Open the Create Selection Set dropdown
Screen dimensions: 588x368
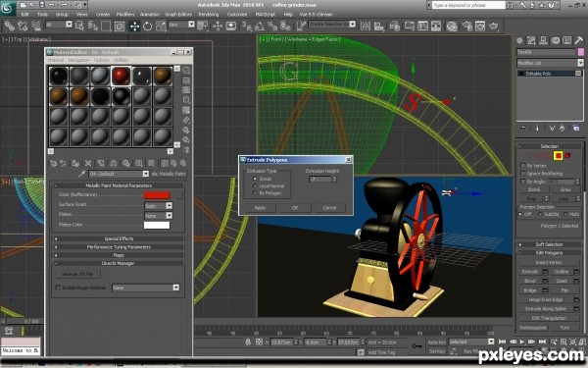(x=332, y=24)
